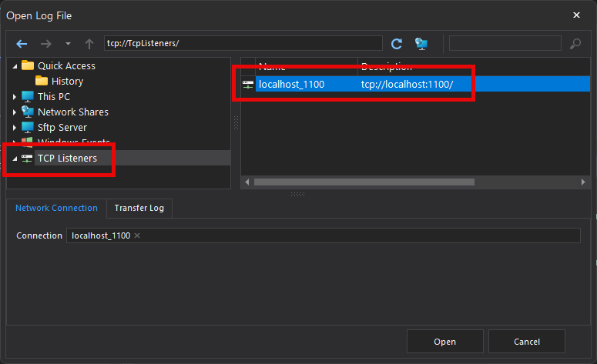Image resolution: width=597 pixels, height=364 pixels.
Task: Select Network Shares in the tree
Action: 73,112
